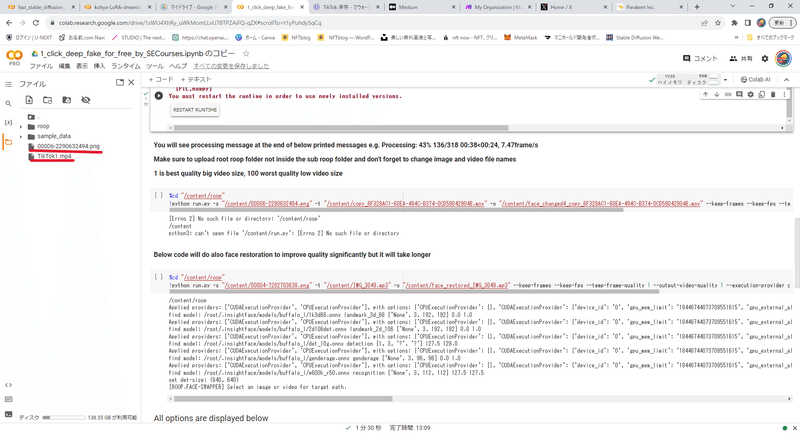
Task: Close the Files side panel
Action: click(131, 82)
